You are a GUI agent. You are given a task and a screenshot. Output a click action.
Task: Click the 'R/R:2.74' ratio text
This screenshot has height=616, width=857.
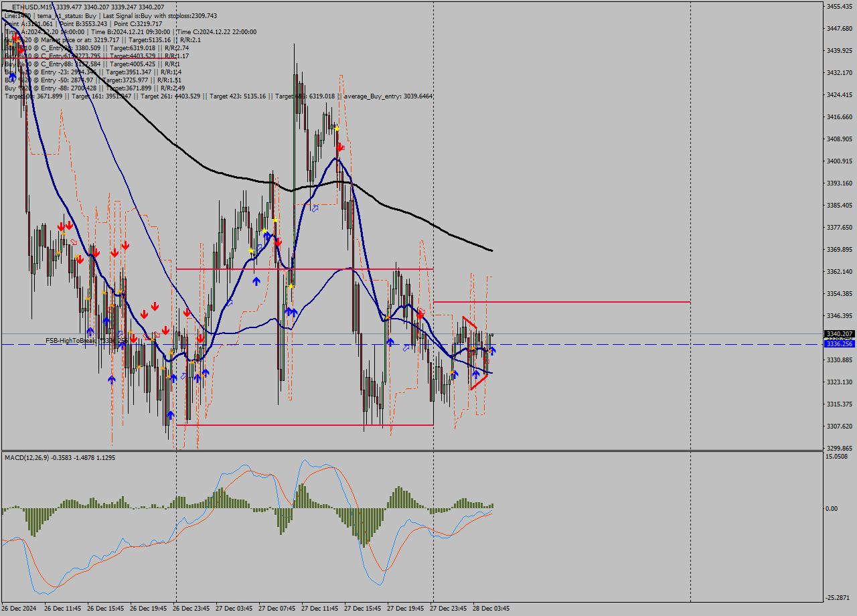coord(177,48)
